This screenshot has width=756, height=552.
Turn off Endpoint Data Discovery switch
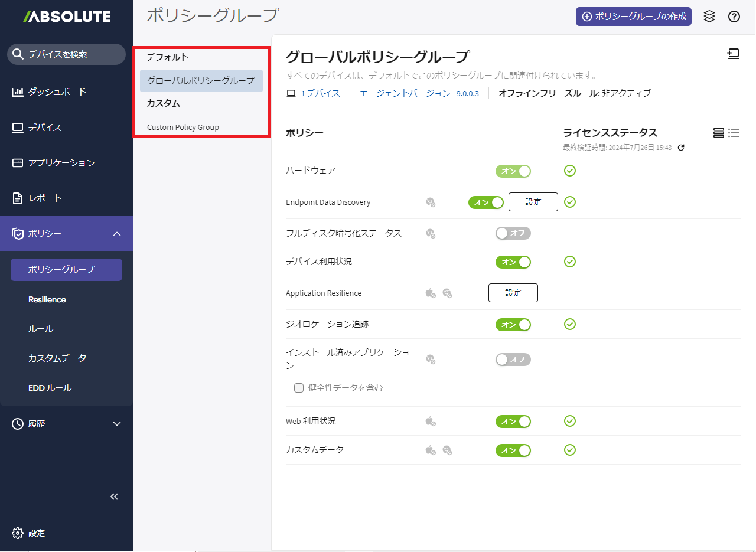(486, 202)
